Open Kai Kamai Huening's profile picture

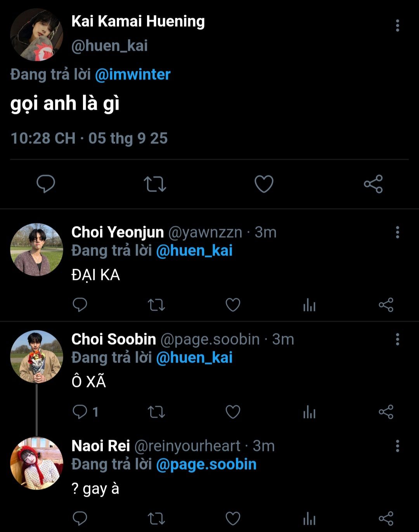(x=36, y=35)
